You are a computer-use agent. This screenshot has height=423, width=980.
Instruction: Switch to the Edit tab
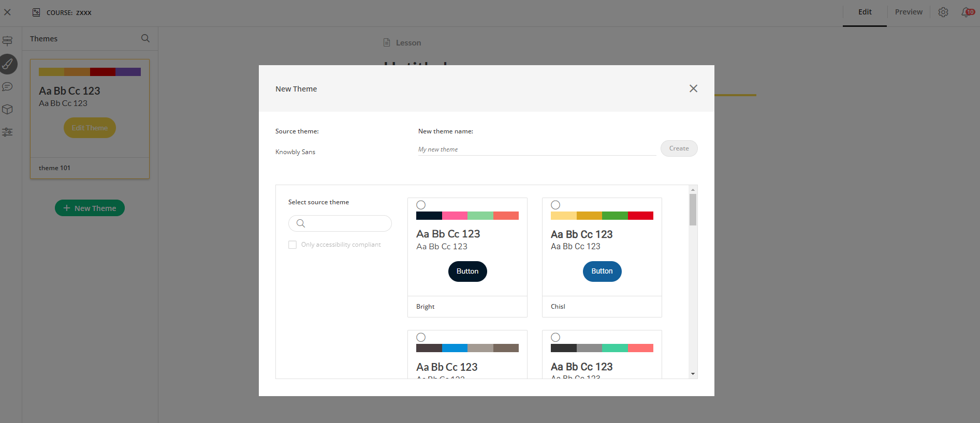pyautogui.click(x=865, y=12)
